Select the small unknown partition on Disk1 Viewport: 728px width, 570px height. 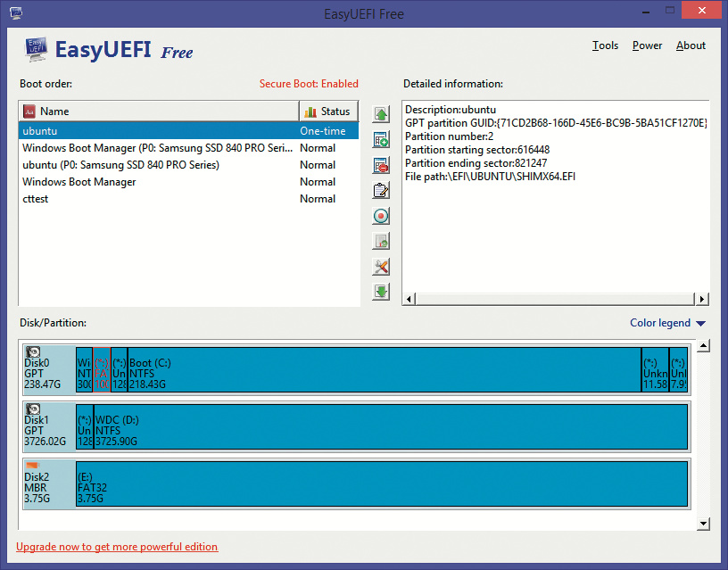[85, 427]
